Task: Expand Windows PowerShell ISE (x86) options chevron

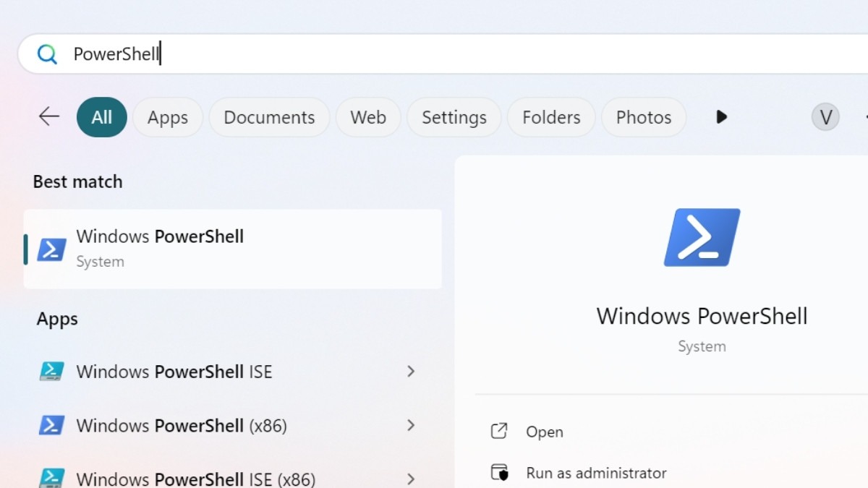Action: tap(411, 479)
